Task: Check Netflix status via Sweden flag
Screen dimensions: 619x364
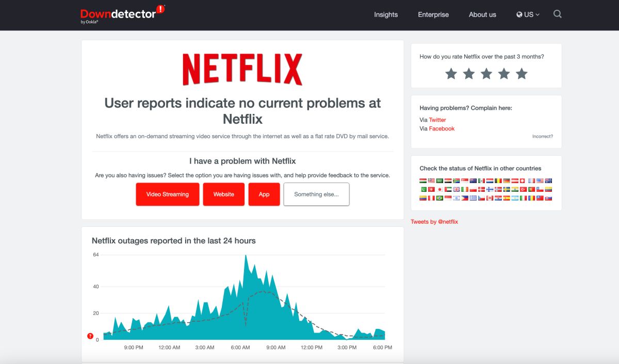Action: (x=507, y=189)
